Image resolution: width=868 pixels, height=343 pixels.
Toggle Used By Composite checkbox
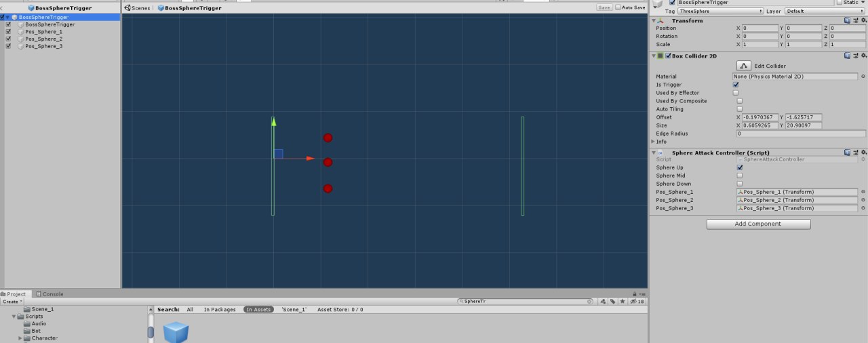[x=739, y=101]
